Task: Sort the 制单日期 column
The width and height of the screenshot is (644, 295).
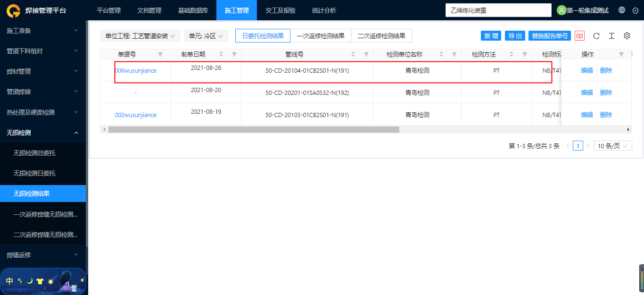Action: coord(221,54)
